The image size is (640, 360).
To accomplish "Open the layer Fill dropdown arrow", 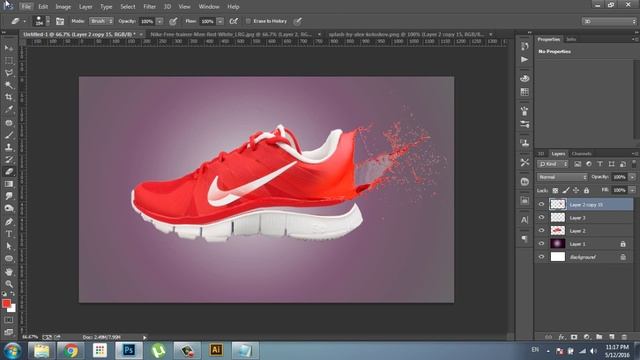I will (632, 190).
